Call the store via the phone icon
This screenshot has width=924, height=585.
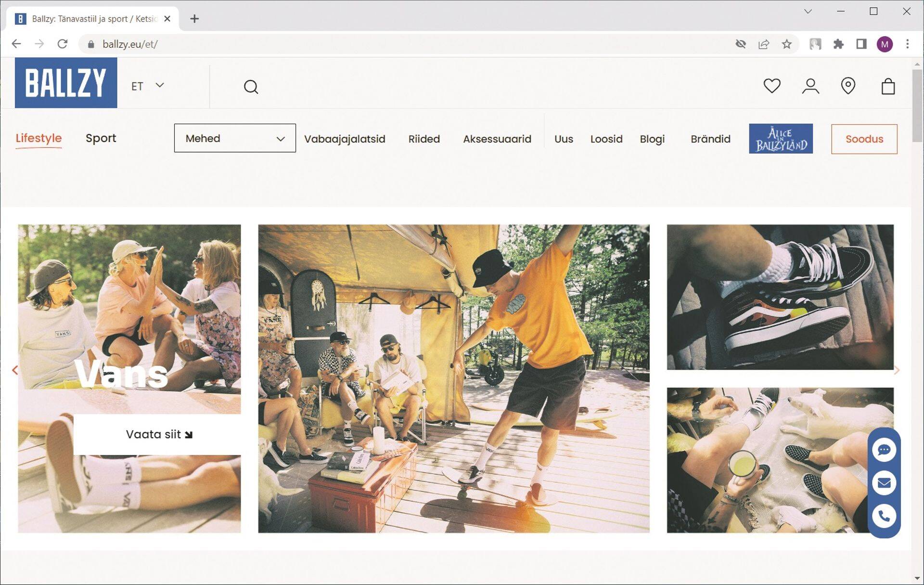[884, 516]
